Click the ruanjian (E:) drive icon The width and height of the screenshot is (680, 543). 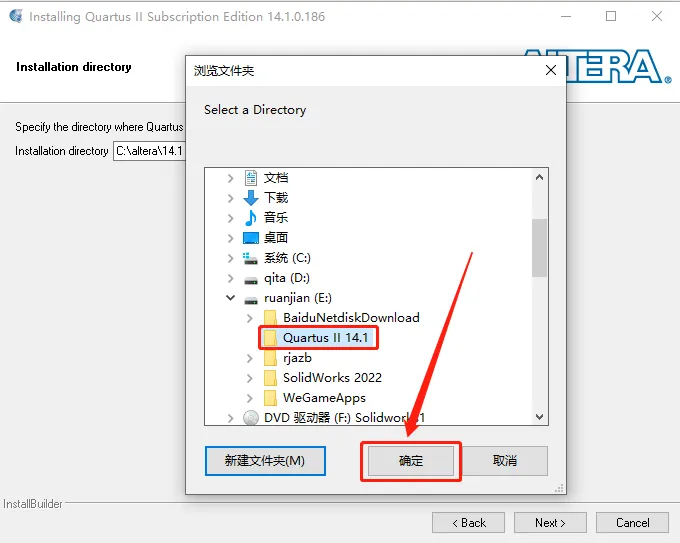pyautogui.click(x=251, y=300)
